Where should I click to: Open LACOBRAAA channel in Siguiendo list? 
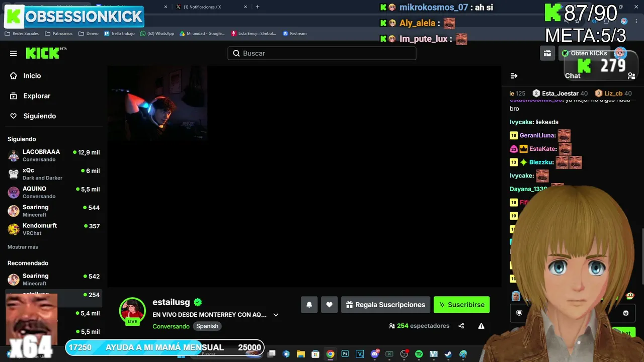53,155
